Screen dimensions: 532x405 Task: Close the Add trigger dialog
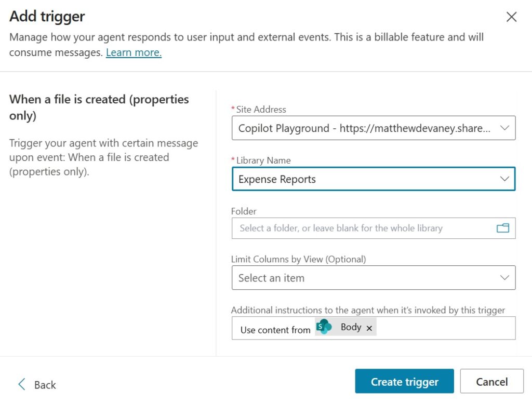[x=511, y=17]
